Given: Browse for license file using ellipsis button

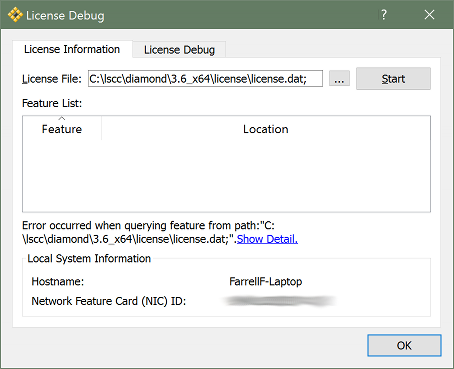Looking at the screenshot, I should point(339,79).
